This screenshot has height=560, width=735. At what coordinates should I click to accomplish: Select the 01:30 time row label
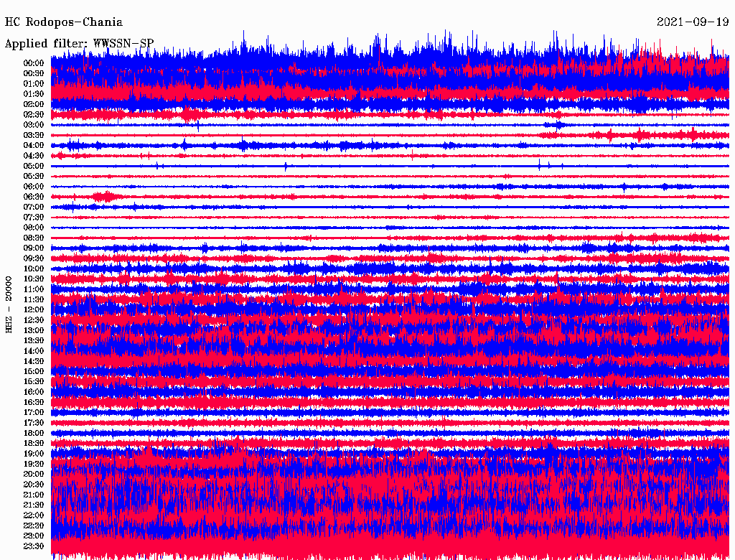(34, 94)
